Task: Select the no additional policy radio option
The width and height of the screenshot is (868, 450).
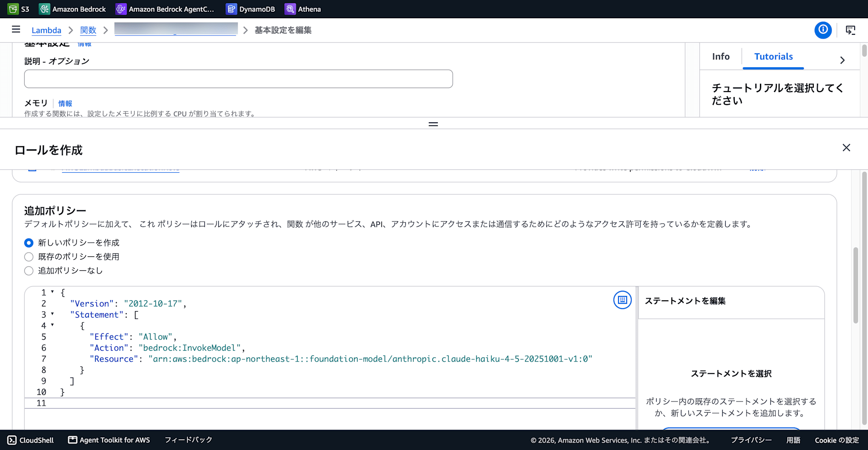Action: point(29,271)
